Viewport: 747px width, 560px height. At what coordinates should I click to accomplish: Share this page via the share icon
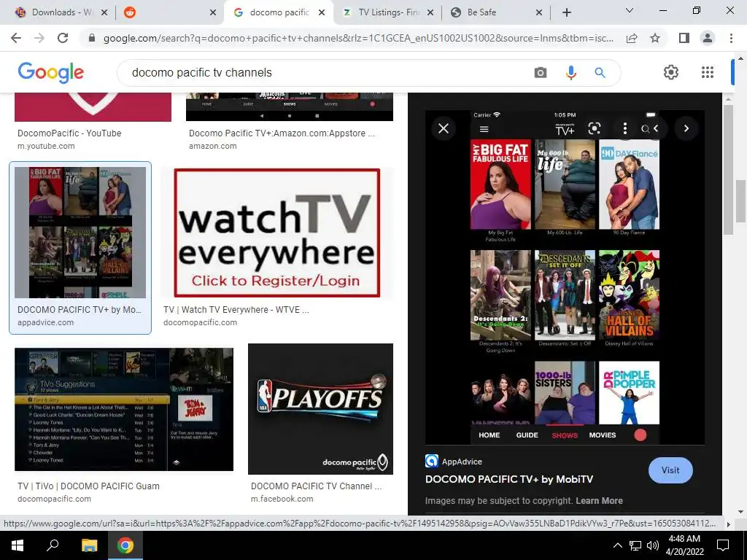point(632,38)
